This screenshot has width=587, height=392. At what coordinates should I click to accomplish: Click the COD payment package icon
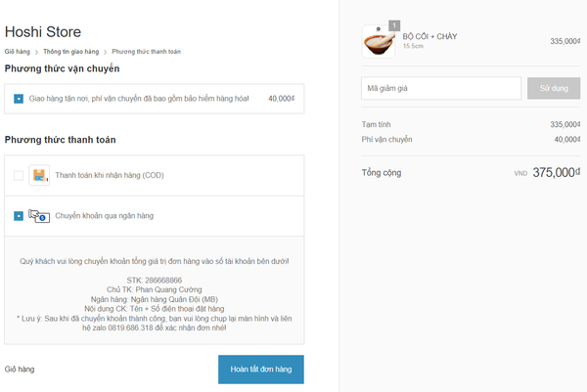39,175
